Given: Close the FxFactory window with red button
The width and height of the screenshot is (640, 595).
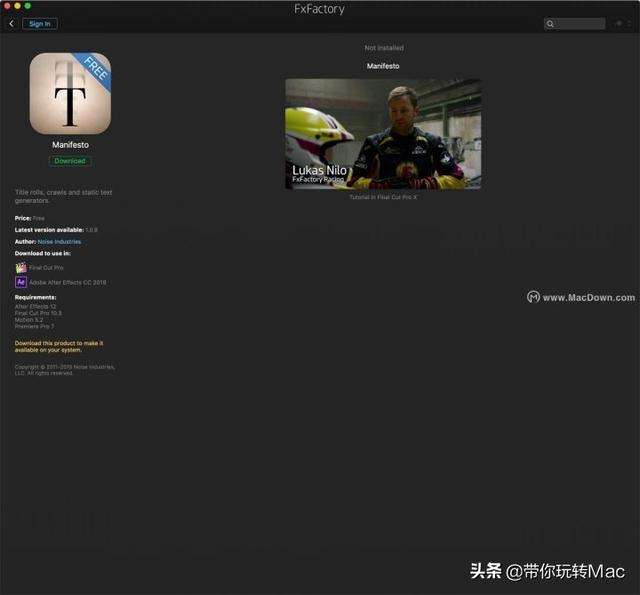Looking at the screenshot, I should (x=7, y=6).
